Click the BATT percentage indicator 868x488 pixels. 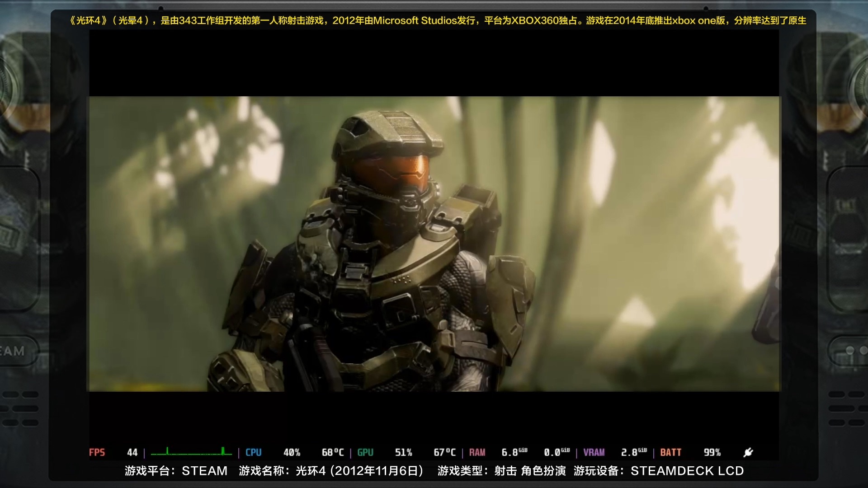pyautogui.click(x=712, y=452)
